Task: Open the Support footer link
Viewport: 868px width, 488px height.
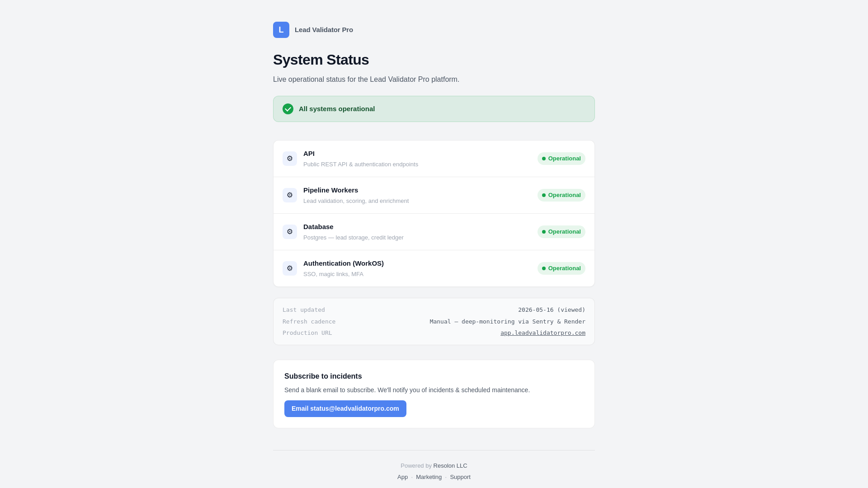Action: click(460, 477)
